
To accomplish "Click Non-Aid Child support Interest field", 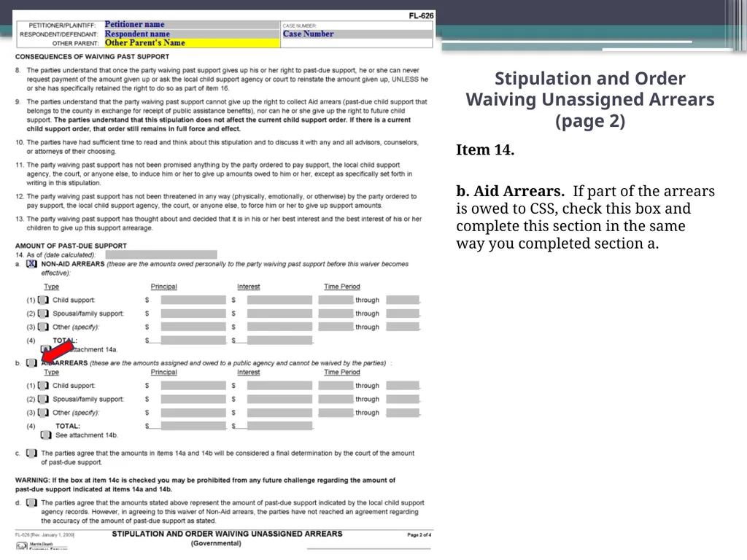I will (279, 300).
